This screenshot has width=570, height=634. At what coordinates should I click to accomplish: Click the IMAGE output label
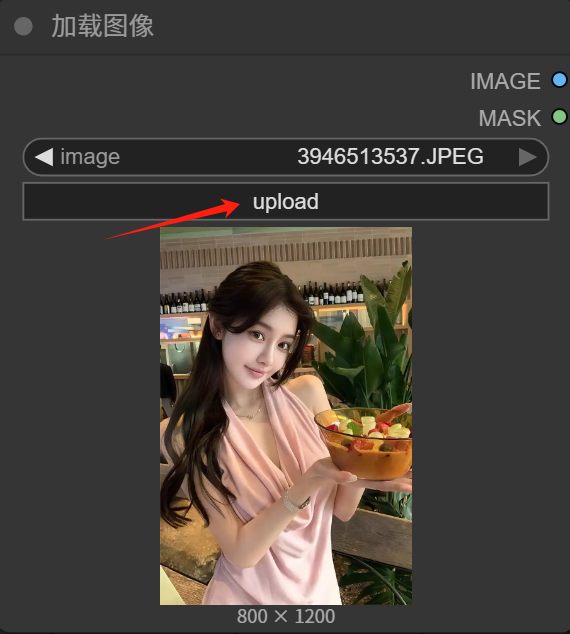click(505, 81)
